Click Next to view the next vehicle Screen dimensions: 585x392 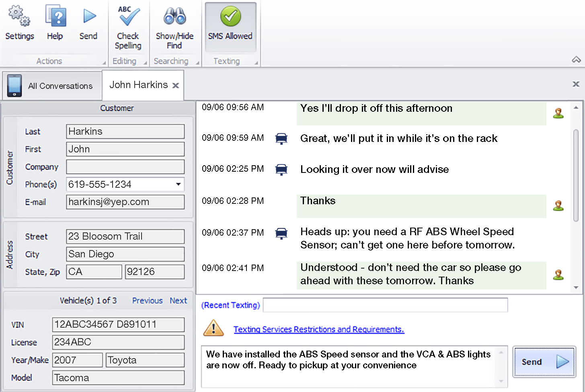(178, 300)
